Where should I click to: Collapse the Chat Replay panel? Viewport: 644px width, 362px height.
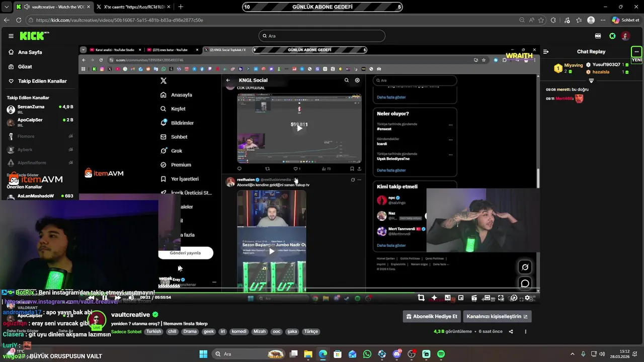546,51
